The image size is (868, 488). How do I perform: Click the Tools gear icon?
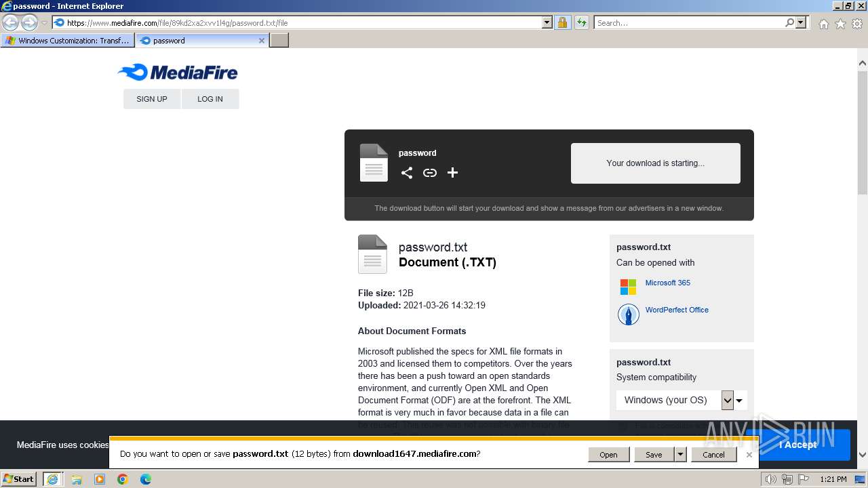(x=857, y=24)
